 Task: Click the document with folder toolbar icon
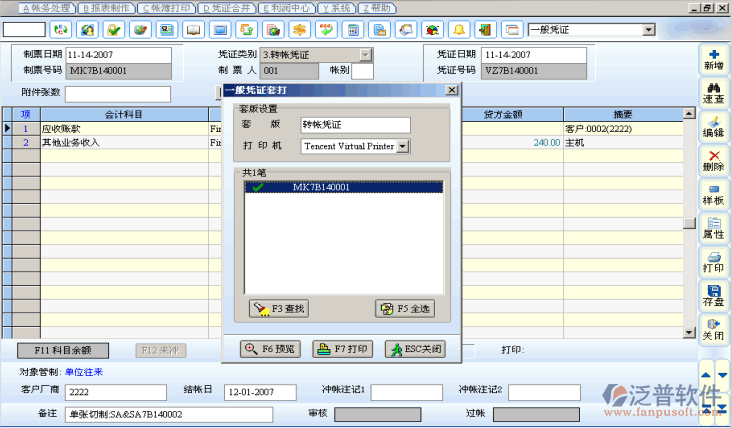click(x=380, y=30)
